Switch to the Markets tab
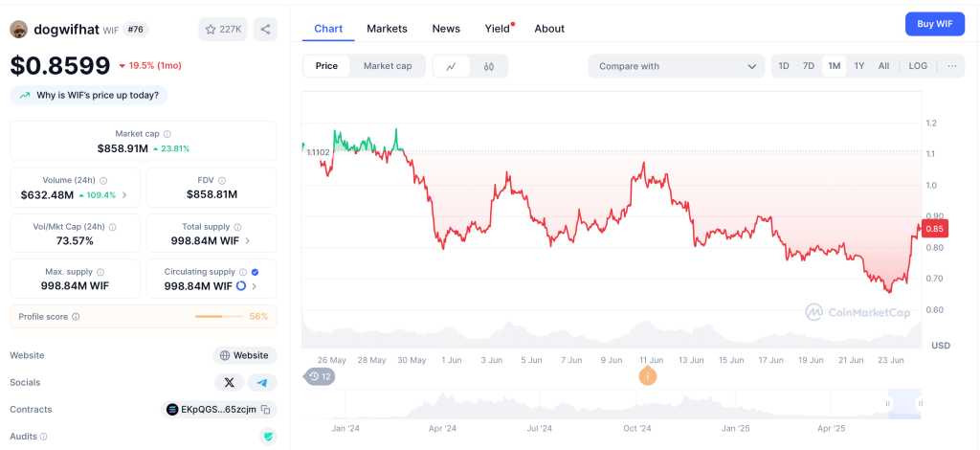The height and width of the screenshot is (450, 980). [387, 29]
